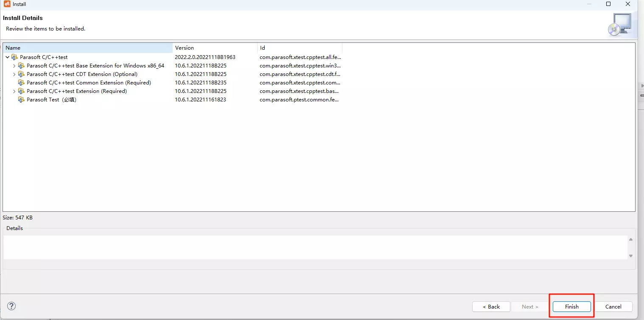Expand the C/C++test Extension (Required) node

(x=14, y=91)
